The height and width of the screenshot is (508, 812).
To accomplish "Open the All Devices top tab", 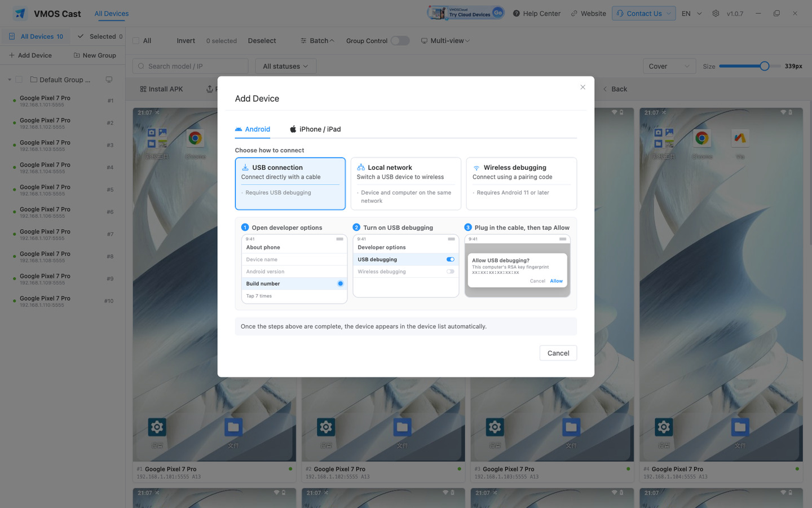I will (x=112, y=14).
